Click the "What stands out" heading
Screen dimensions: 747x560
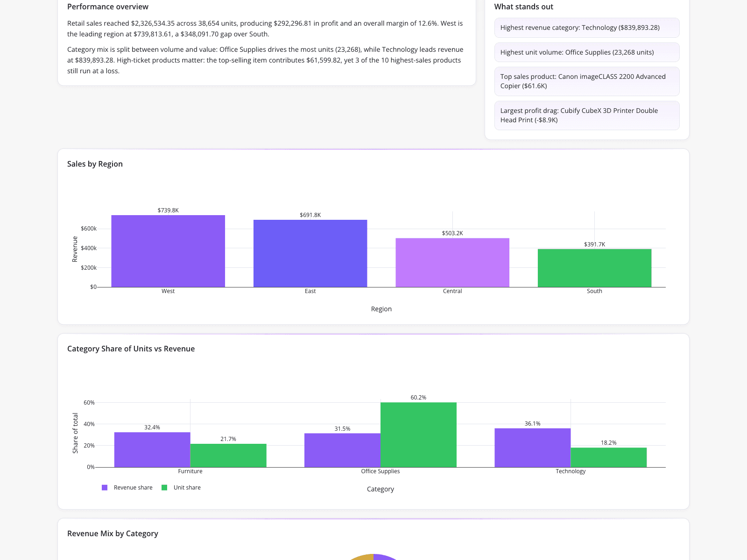click(524, 7)
